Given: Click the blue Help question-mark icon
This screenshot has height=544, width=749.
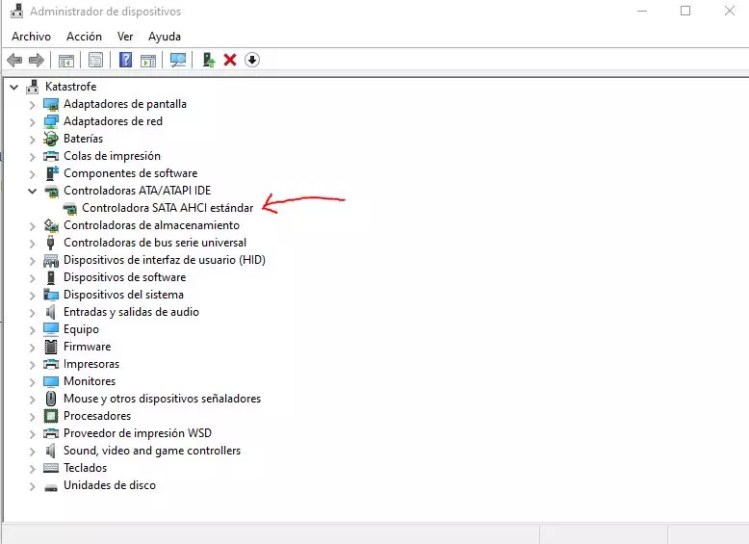Looking at the screenshot, I should point(125,60).
